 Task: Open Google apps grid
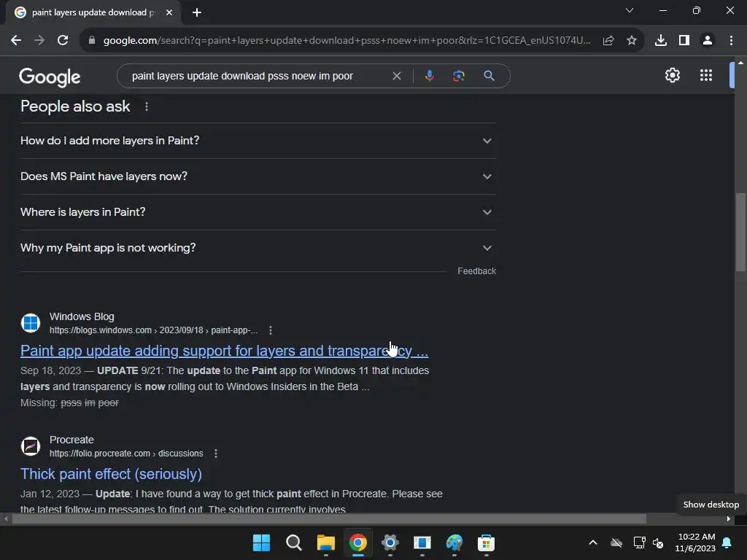(706, 75)
